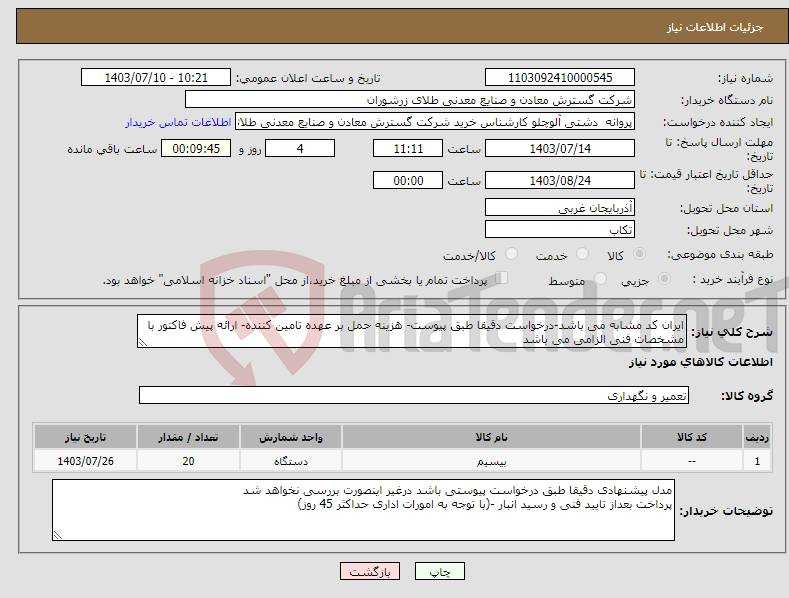Click the delivery city تکاب field

click(x=560, y=230)
